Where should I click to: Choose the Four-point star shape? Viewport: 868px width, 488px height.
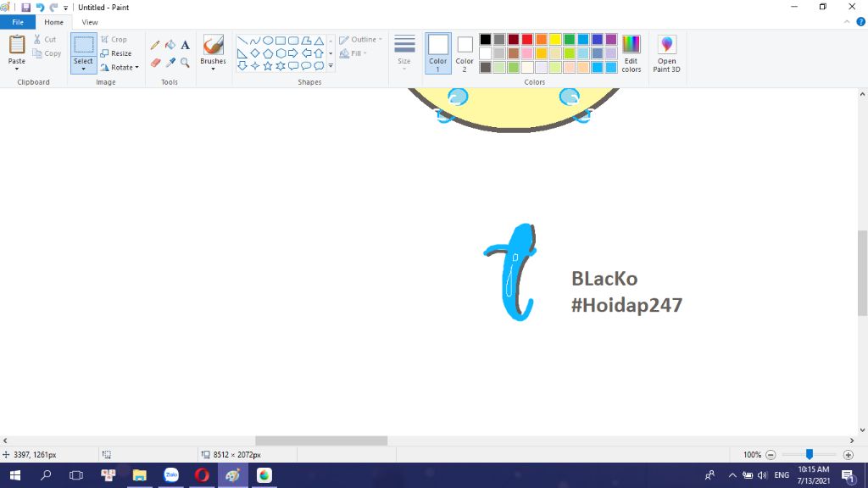click(x=255, y=66)
